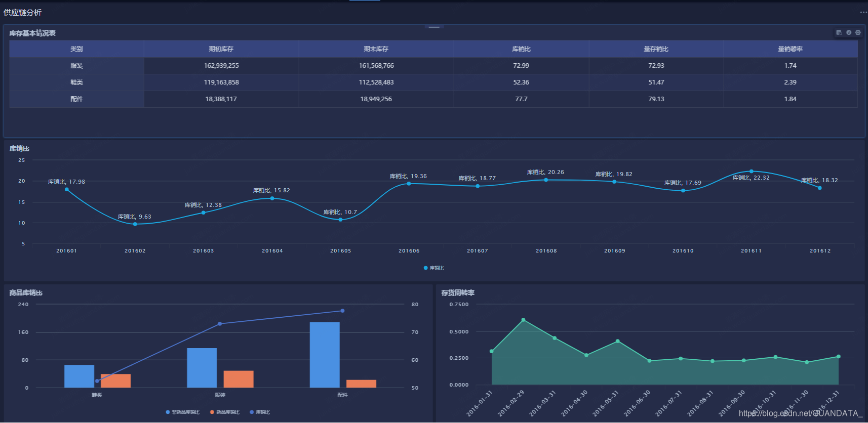Click the 存货周转率 point at 2016-05-31
Screen dimensions: 868x423
click(x=618, y=341)
